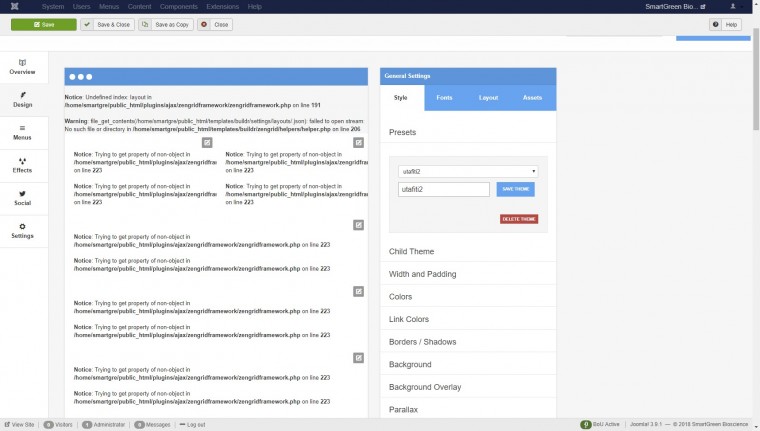The image size is (760, 431).
Task: Click the Joomla logo icon
Action: 15,6
